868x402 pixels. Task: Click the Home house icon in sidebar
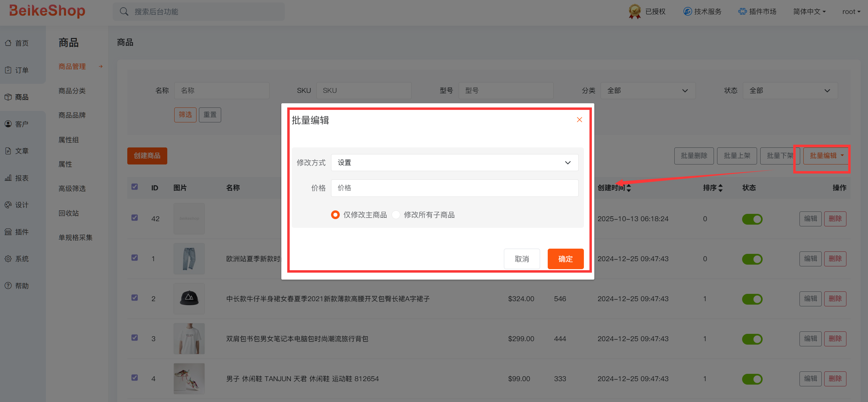click(x=8, y=43)
